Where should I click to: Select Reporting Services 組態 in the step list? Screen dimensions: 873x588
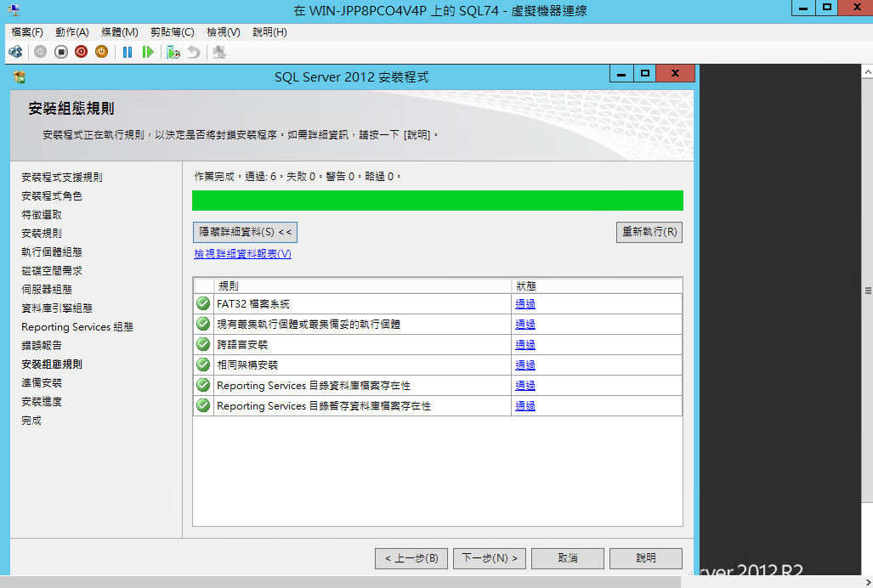click(x=77, y=327)
